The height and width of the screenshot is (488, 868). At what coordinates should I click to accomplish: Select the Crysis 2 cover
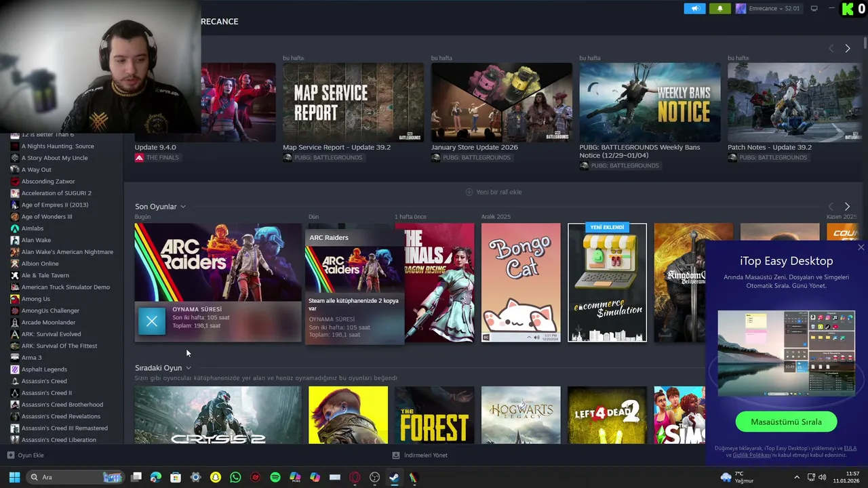tap(218, 415)
